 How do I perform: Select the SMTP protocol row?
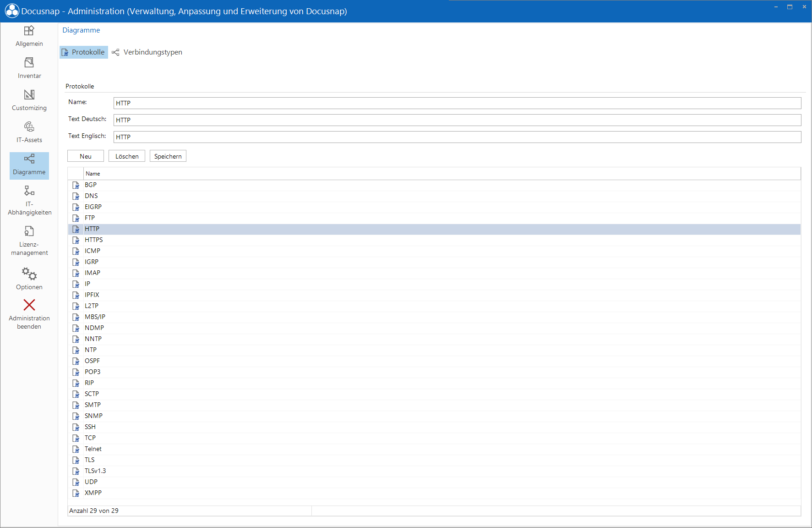pyautogui.click(x=434, y=405)
